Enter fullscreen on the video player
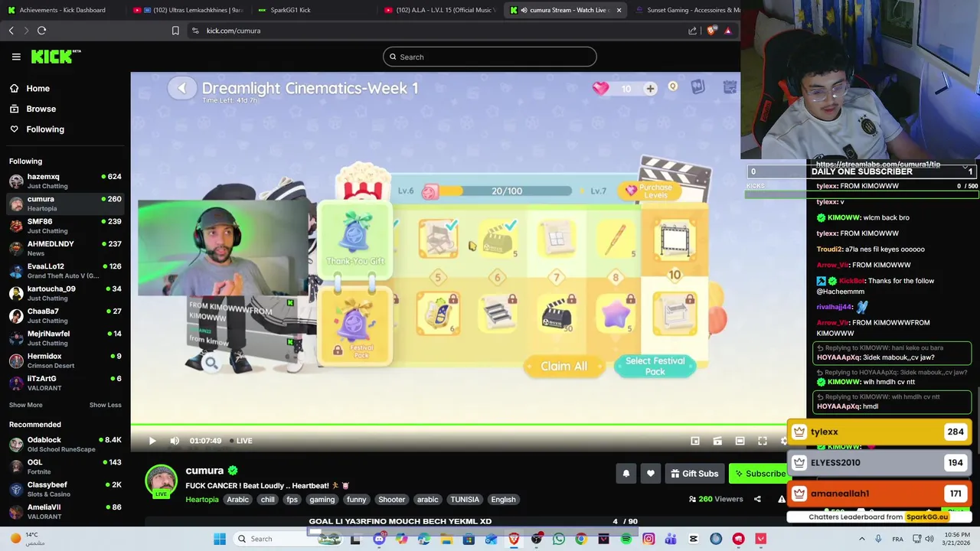The width and height of the screenshot is (980, 551). (763, 441)
